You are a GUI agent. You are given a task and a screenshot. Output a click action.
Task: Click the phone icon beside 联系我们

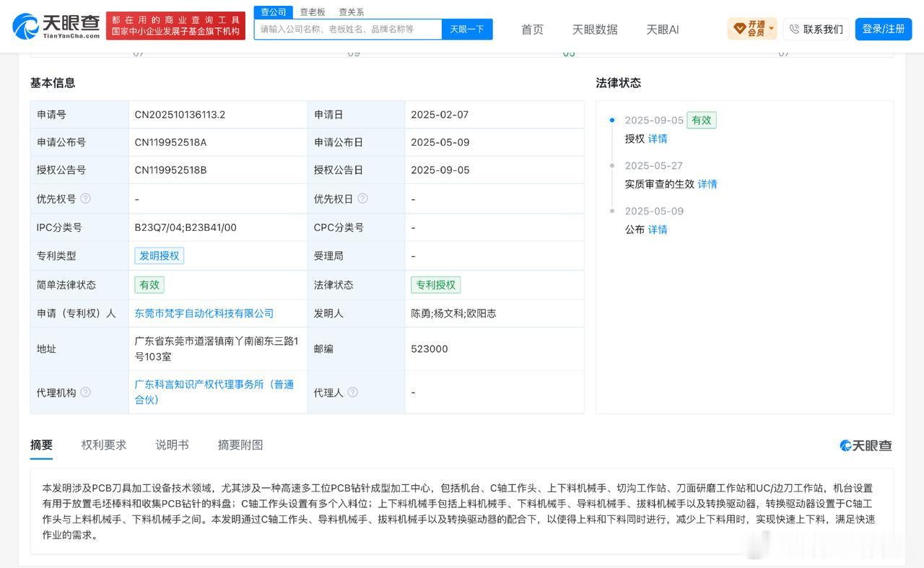(x=794, y=29)
